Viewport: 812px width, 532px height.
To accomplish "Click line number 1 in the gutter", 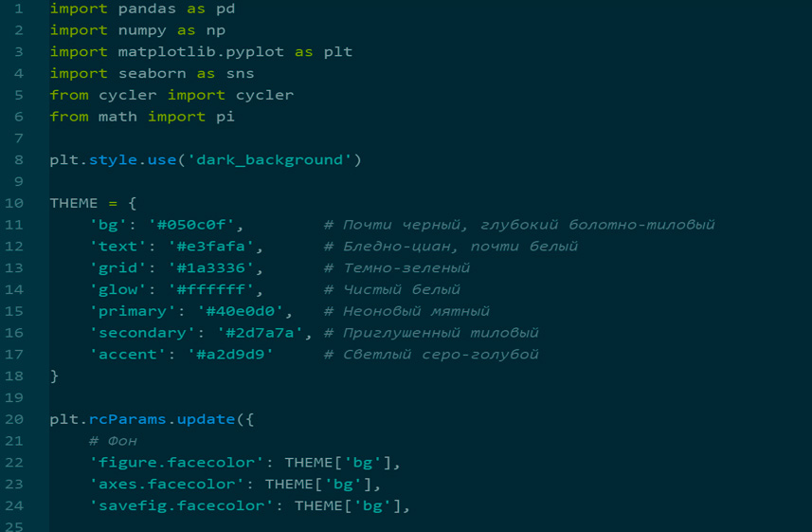I will tap(19, 9).
